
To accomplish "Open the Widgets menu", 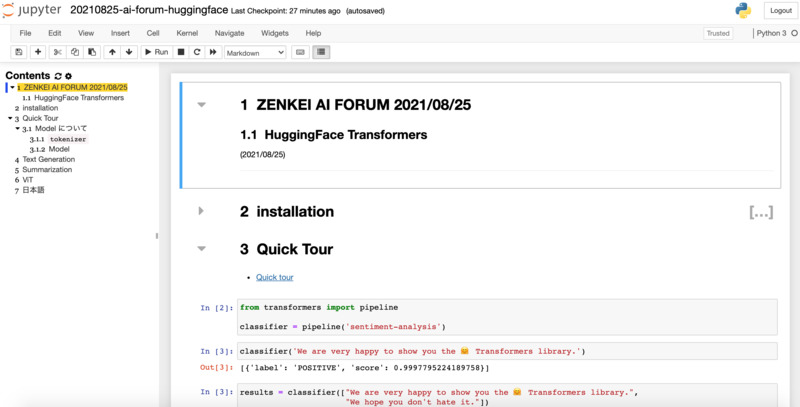I will (x=274, y=33).
